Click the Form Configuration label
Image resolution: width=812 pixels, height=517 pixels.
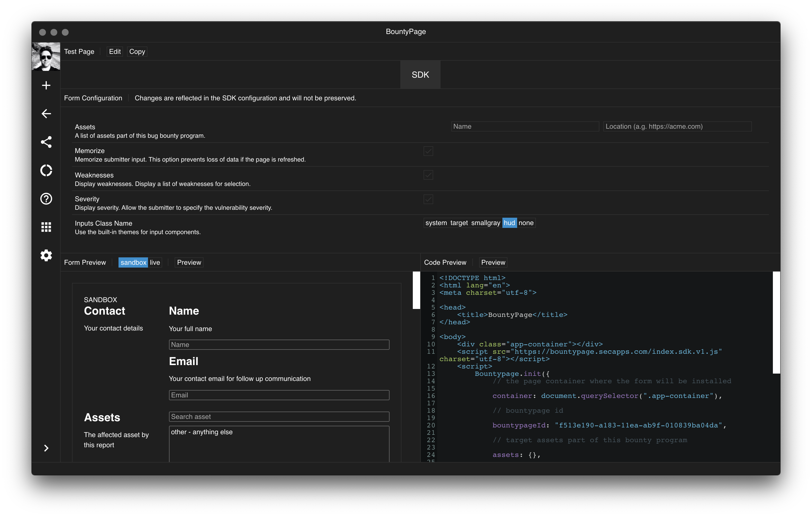pos(93,98)
